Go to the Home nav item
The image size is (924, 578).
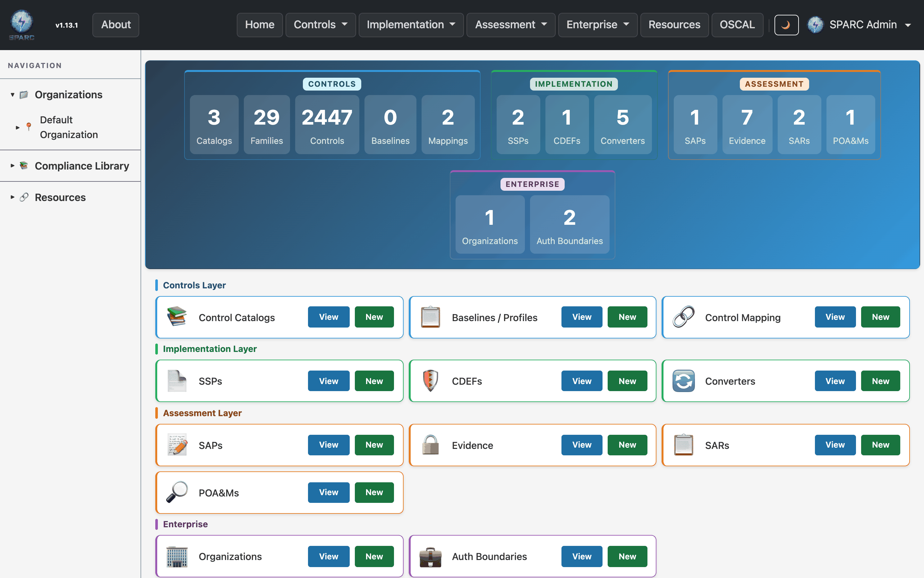[x=260, y=25]
